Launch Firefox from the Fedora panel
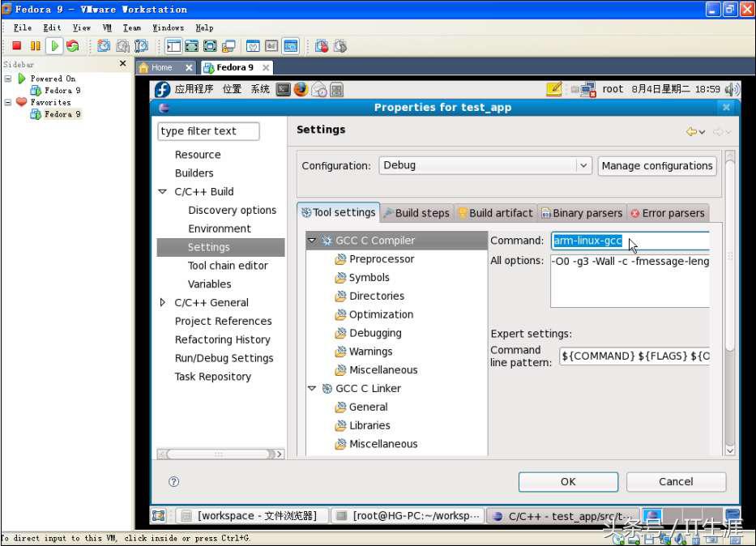Screen dimensions: 756x546 point(301,89)
